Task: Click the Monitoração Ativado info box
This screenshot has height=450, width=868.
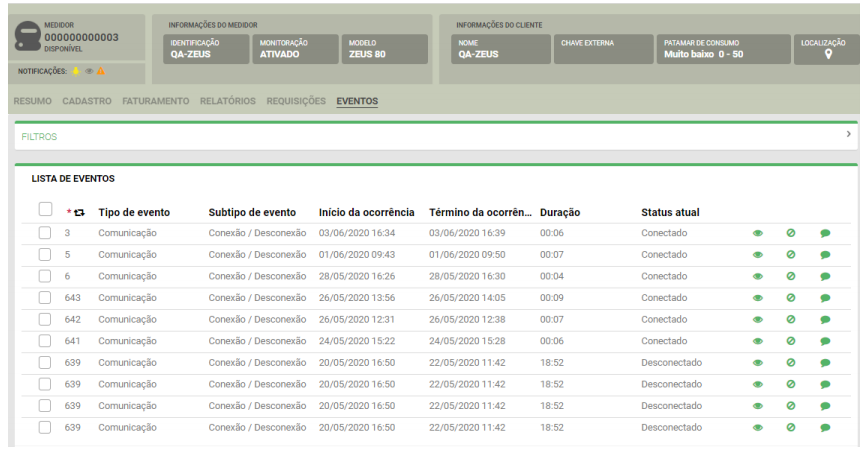Action: pyautogui.click(x=294, y=49)
